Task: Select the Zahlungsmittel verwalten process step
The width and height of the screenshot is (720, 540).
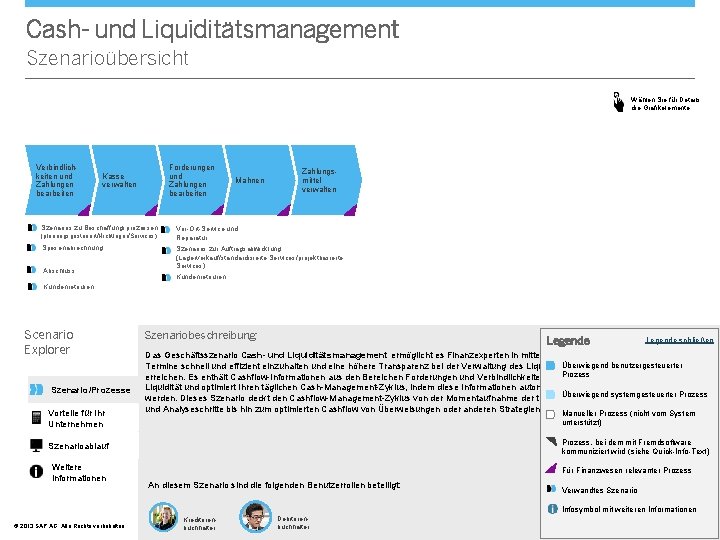Action: click(326, 180)
